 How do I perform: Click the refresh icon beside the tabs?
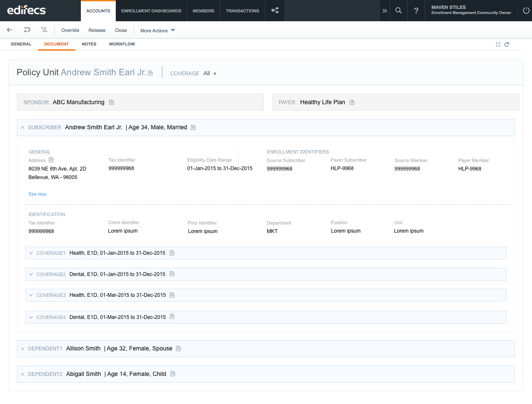click(507, 44)
